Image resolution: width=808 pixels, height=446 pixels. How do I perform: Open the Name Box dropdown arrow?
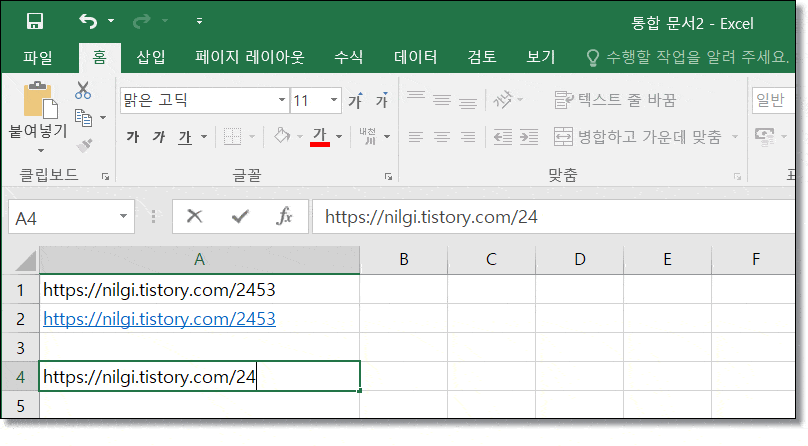pos(123,217)
